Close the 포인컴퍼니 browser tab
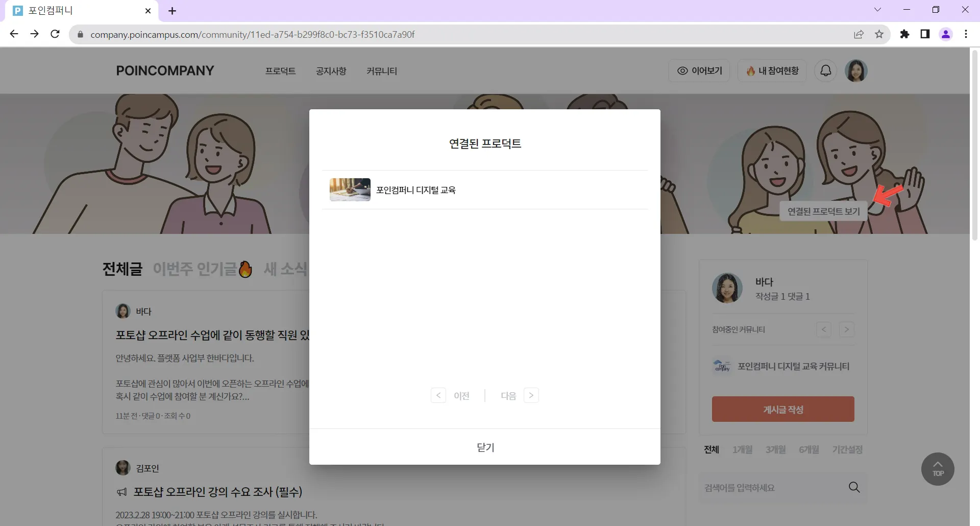The height and width of the screenshot is (526, 980). 148,11
